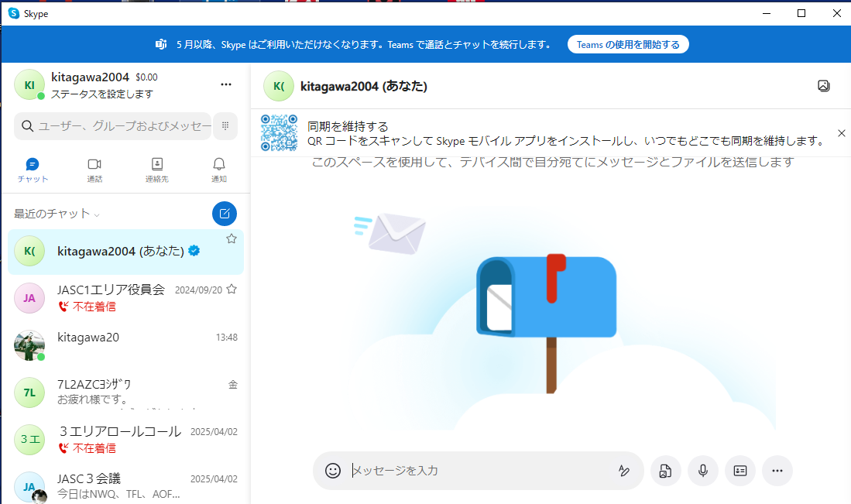Screen dimensions: 851x504
Task: Switch to the 連絡先 tab
Action: coord(157,170)
